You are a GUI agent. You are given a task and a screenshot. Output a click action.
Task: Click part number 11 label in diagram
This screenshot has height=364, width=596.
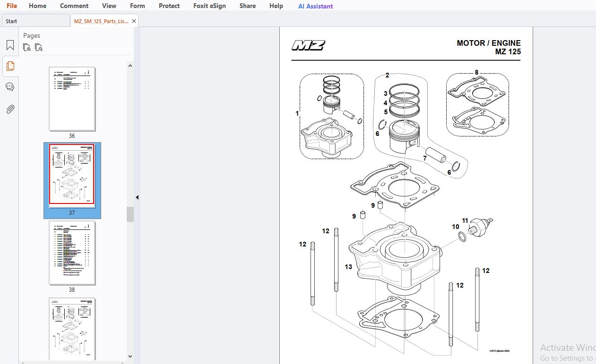pyautogui.click(x=465, y=220)
